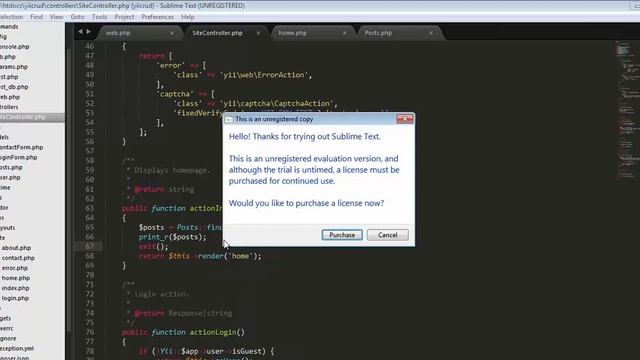Click Cancel in the unregistered copy dialog

[x=387, y=235]
